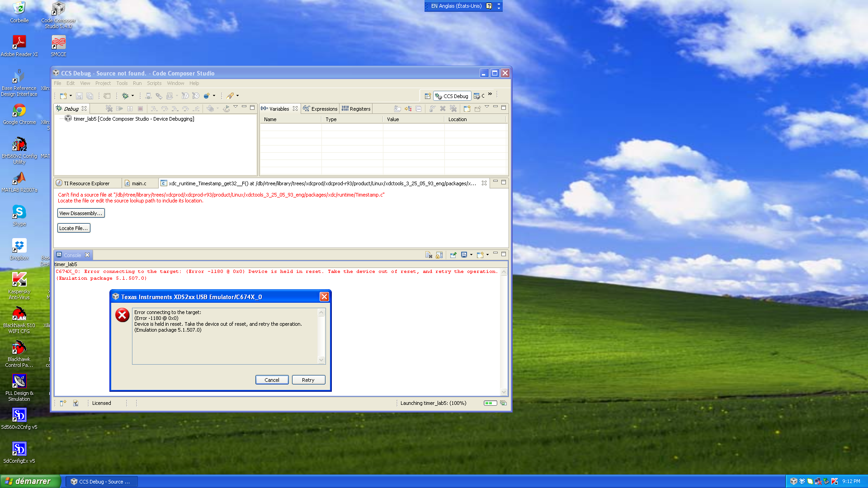Click the Name column header
Image resolution: width=868 pixels, height=488 pixels.
point(291,119)
